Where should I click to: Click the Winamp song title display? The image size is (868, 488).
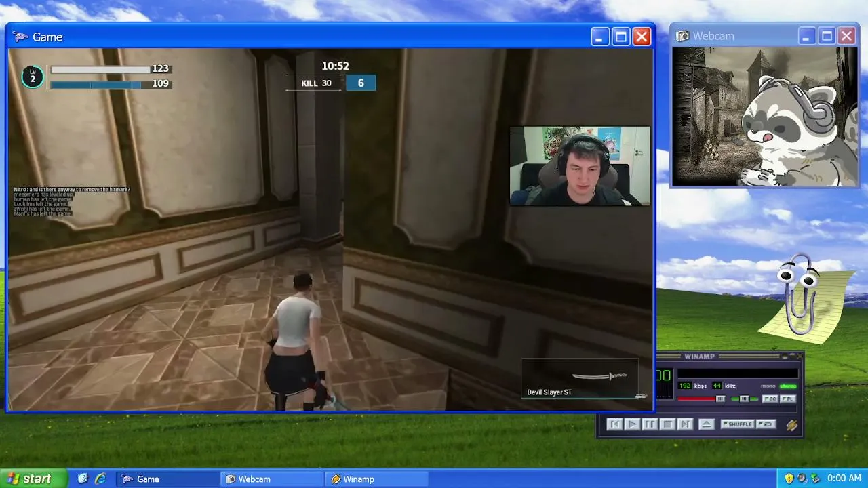coord(738,373)
